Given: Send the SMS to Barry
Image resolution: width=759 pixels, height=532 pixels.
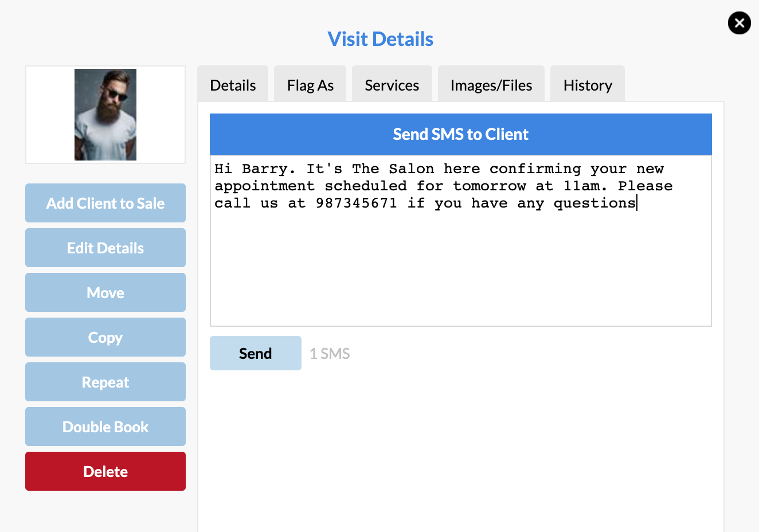Looking at the screenshot, I should click(255, 353).
